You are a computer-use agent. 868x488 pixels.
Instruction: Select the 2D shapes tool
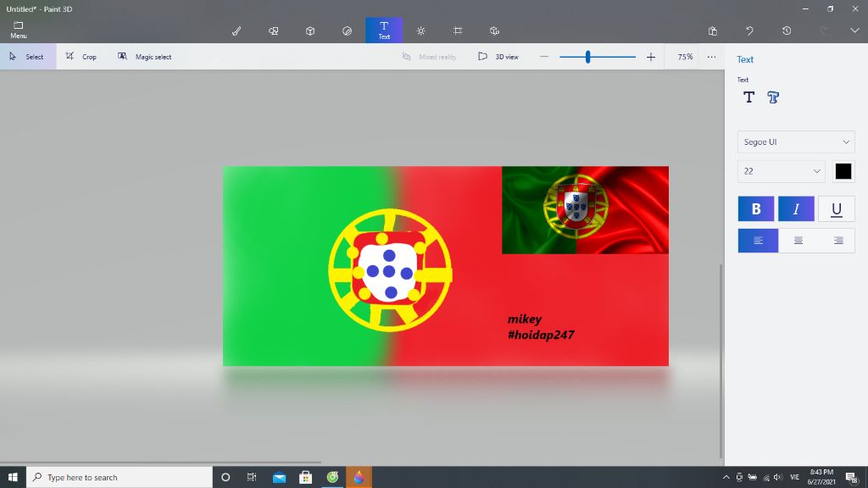[274, 31]
